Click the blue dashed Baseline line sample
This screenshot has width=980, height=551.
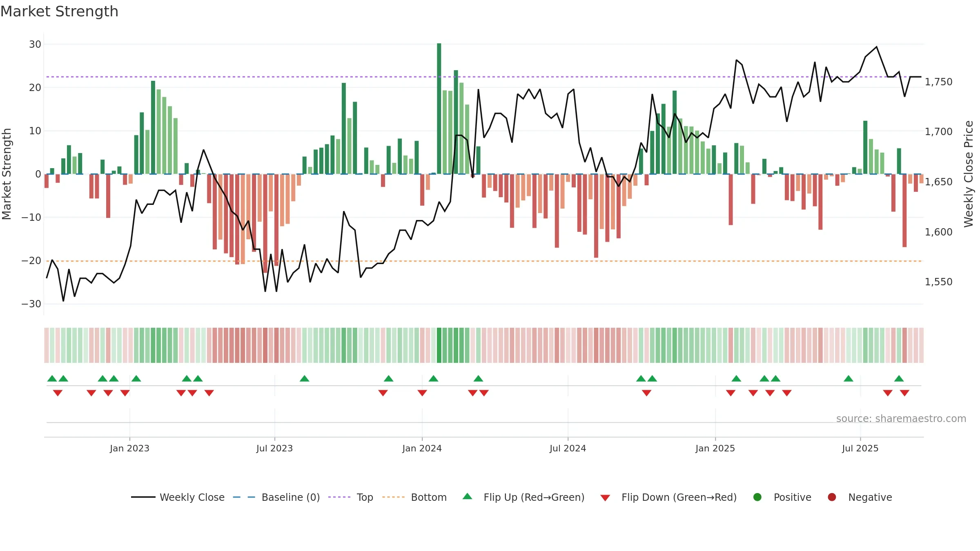pyautogui.click(x=244, y=497)
